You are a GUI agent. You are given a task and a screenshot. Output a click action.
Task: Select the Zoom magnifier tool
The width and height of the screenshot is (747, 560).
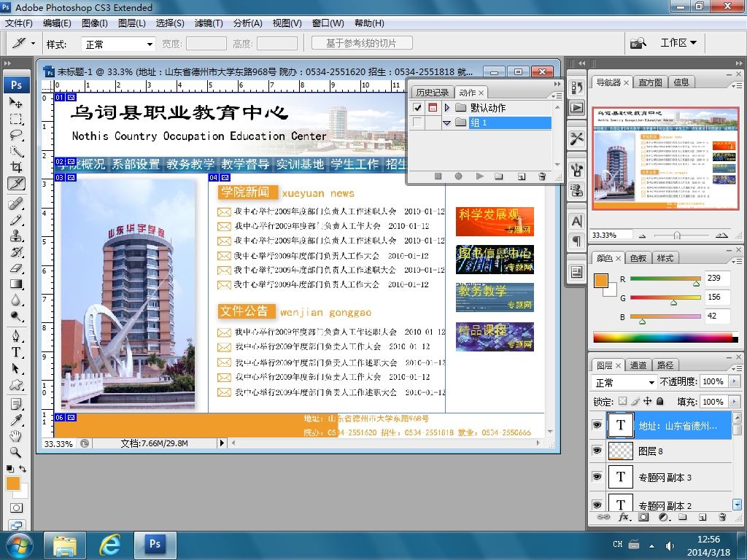point(16,452)
